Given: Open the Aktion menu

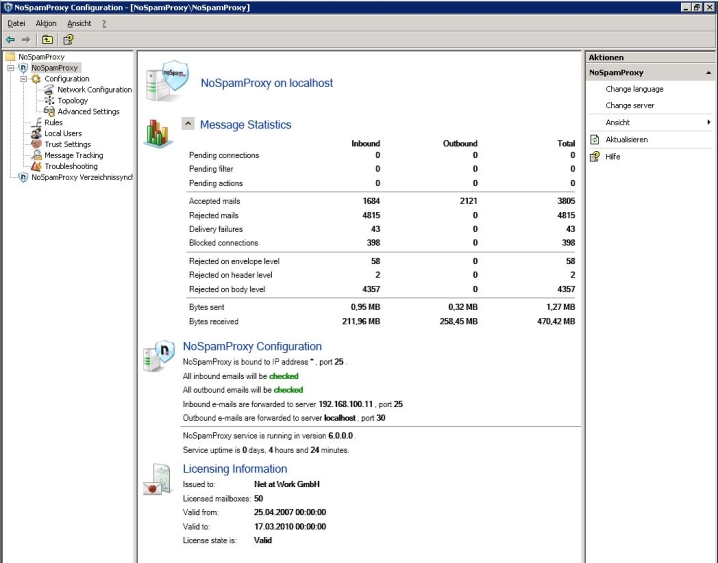Looking at the screenshot, I should [46, 23].
